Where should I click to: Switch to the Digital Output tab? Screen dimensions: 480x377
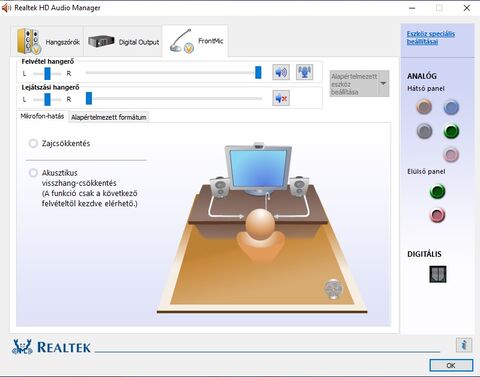point(123,41)
